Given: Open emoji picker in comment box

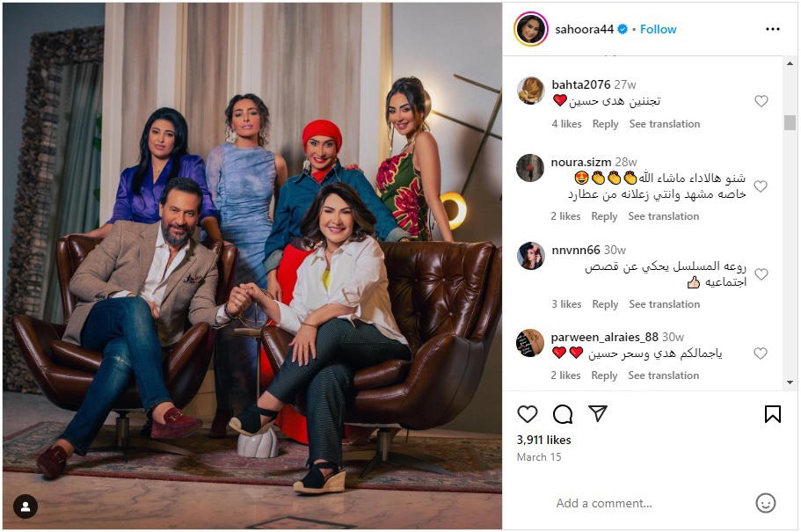Looking at the screenshot, I should coord(765,503).
